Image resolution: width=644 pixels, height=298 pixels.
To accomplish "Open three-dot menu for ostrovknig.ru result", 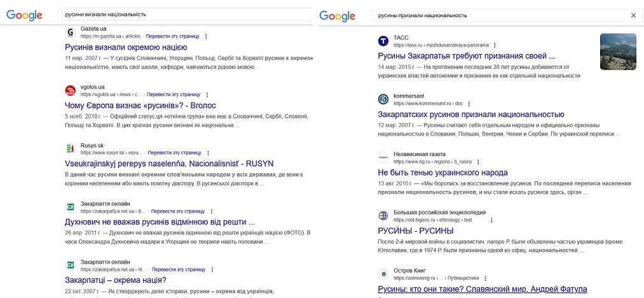I will click(485, 279).
